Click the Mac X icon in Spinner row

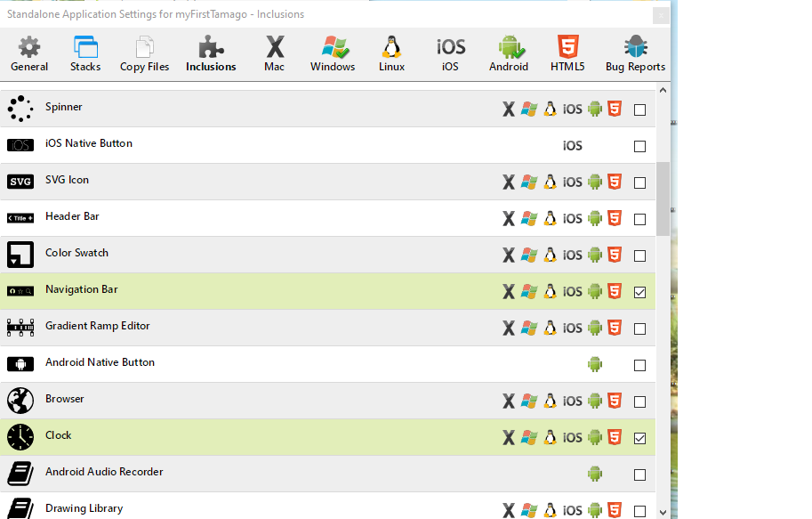[509, 109]
